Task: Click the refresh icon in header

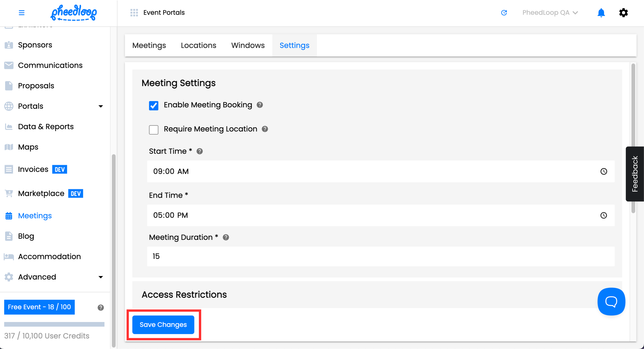Action: pyautogui.click(x=504, y=13)
